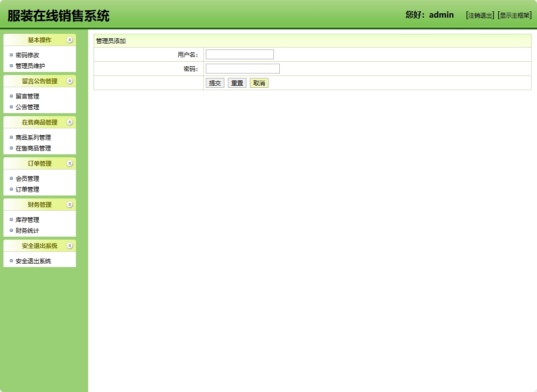Image resolution: width=537 pixels, height=392 pixels.
Task: Open 财务统计 page
Action: [x=27, y=230]
